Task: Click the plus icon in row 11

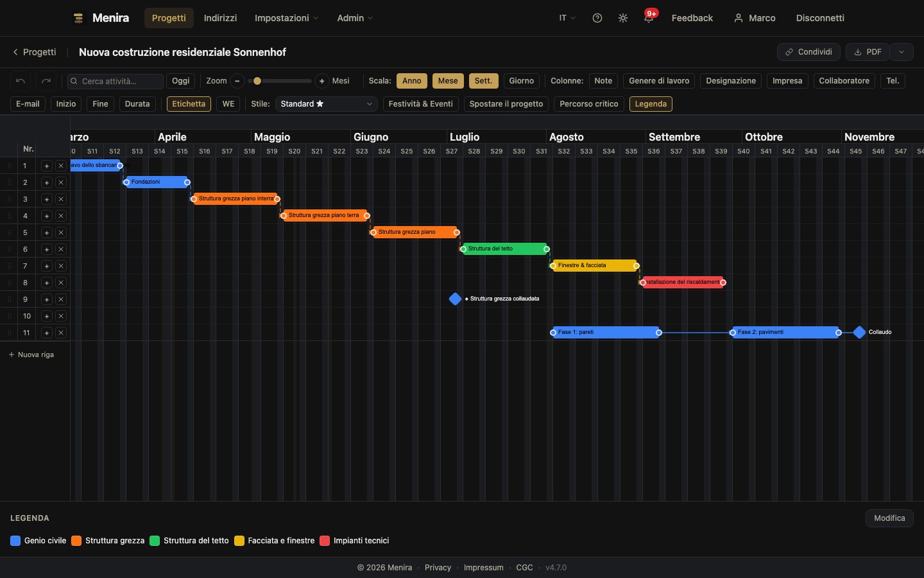Action: pyautogui.click(x=47, y=333)
